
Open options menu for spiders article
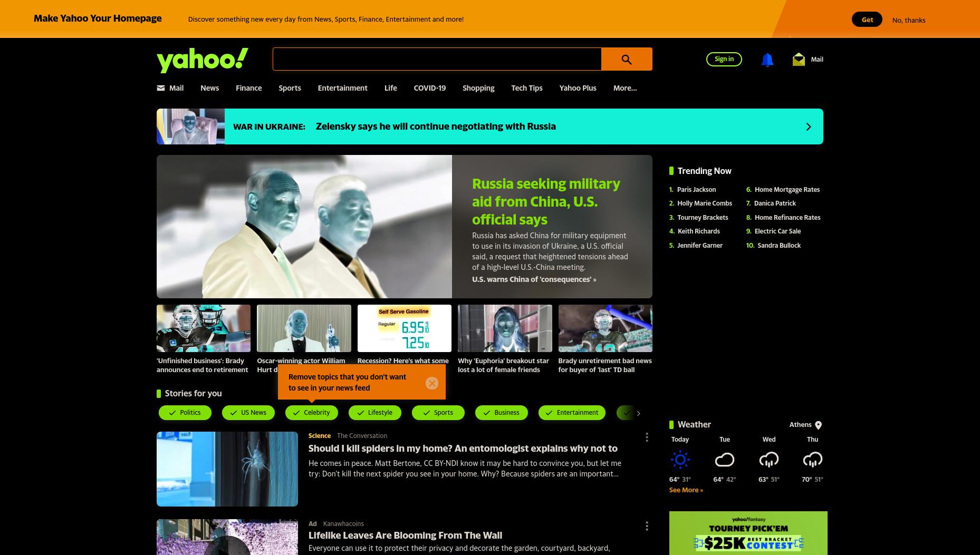click(x=647, y=437)
